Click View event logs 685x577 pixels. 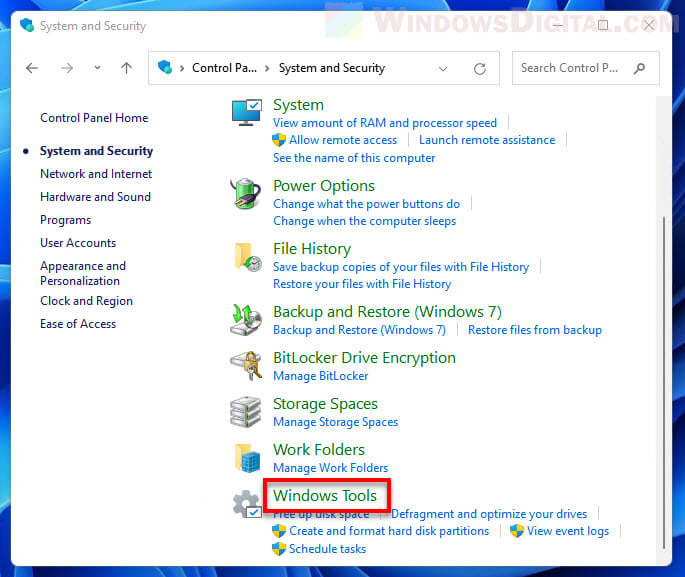568,531
